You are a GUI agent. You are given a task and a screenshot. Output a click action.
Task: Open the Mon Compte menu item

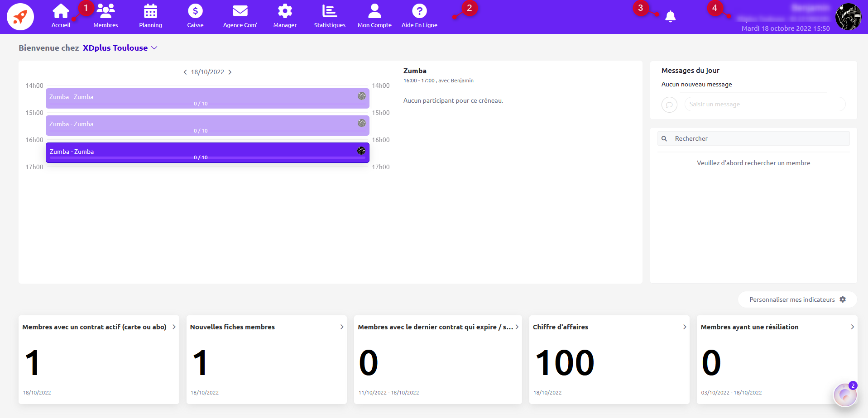374,16
